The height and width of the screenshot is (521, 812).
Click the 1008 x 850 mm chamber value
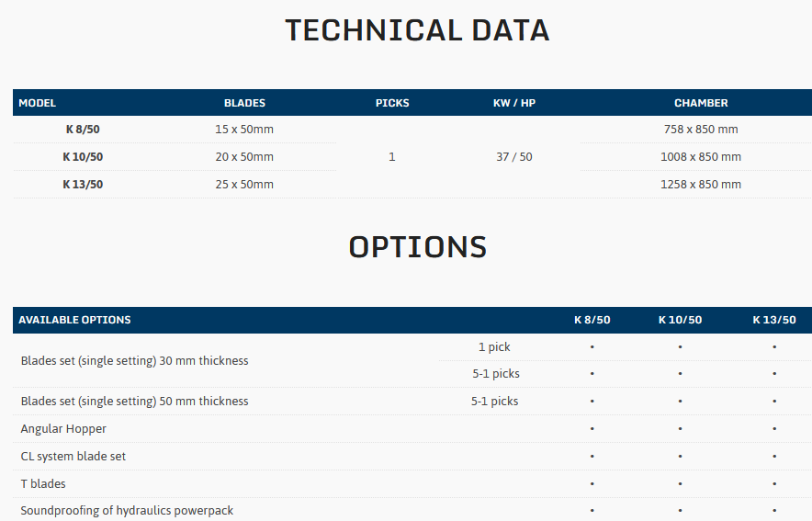tap(701, 157)
